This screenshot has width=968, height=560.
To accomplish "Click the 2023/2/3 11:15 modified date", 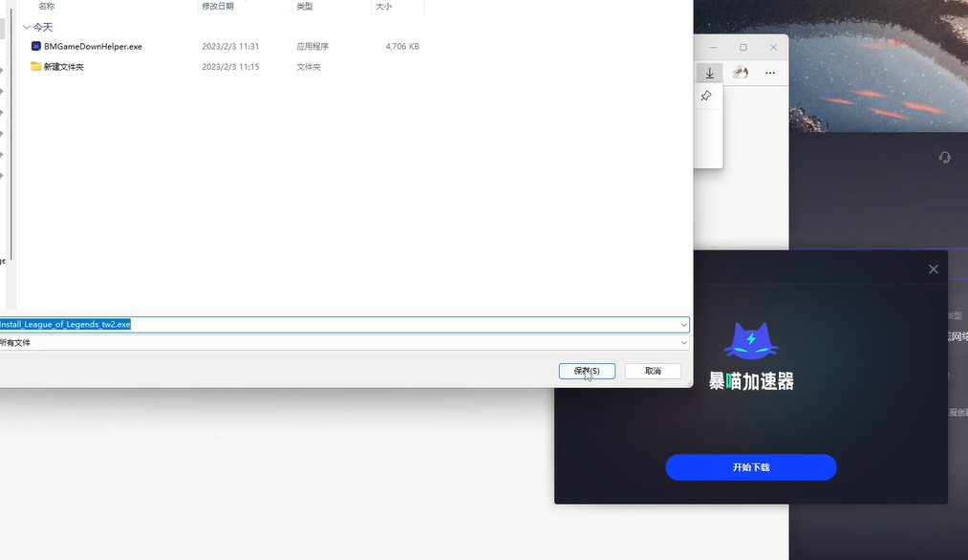I will tap(230, 67).
